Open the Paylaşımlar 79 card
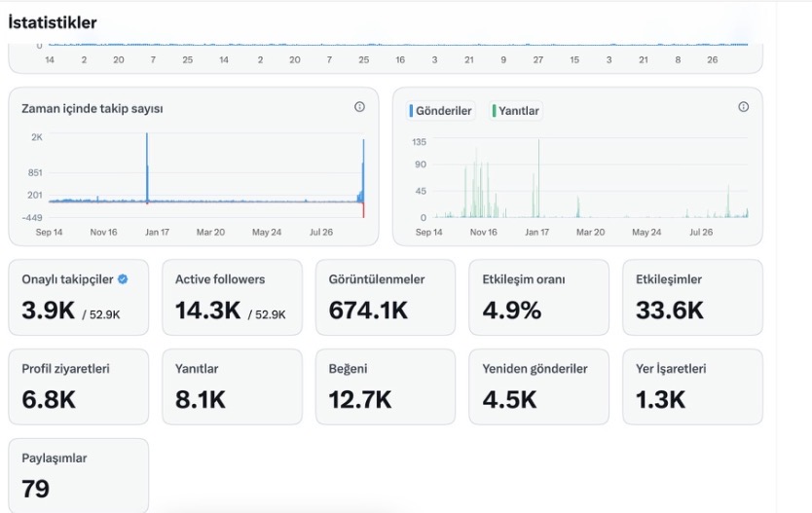The width and height of the screenshot is (812, 513). 79,476
